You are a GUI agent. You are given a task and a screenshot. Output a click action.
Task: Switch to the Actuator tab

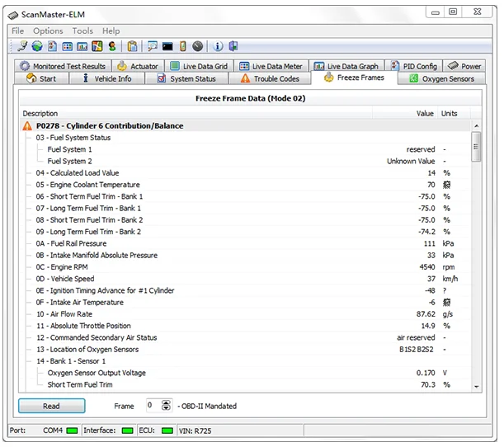tap(138, 66)
